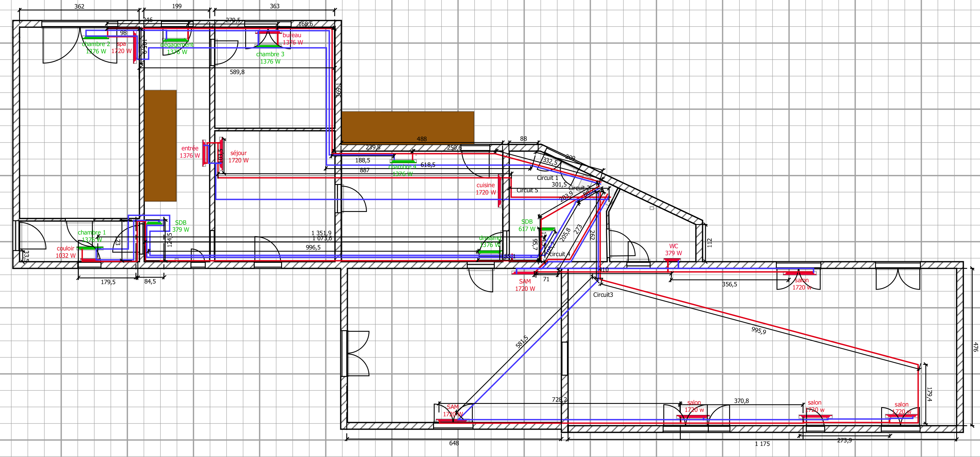Select the couloir 1032 W label

[66, 252]
